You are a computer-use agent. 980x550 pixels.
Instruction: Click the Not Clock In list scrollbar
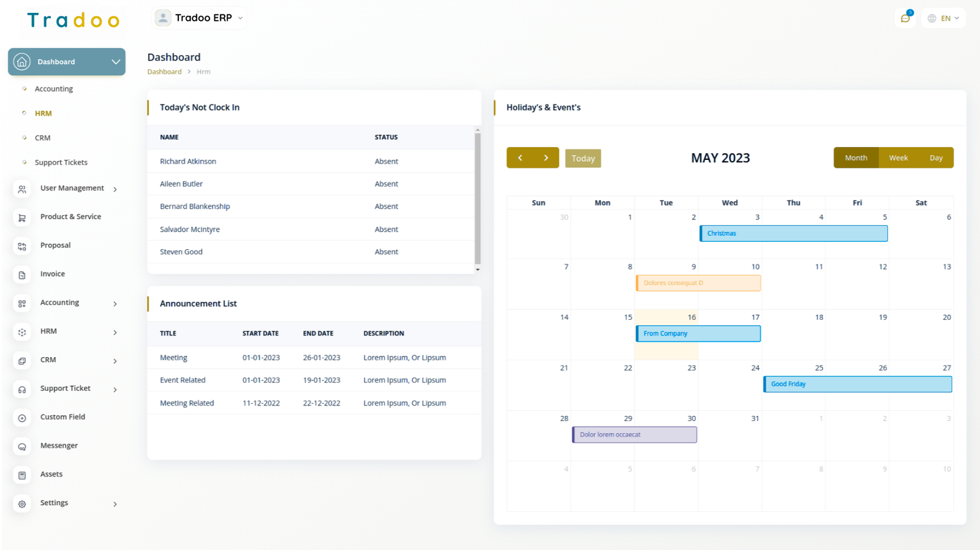[x=478, y=196]
